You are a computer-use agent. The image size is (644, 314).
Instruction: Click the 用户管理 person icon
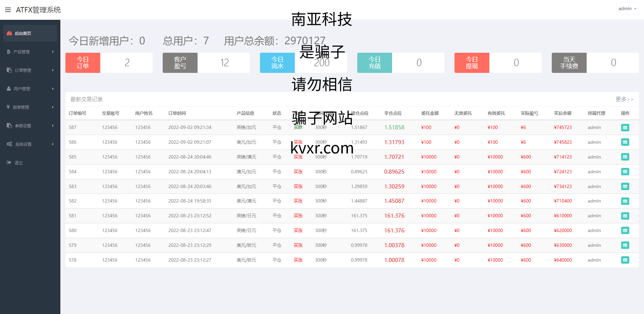pyautogui.click(x=9, y=89)
